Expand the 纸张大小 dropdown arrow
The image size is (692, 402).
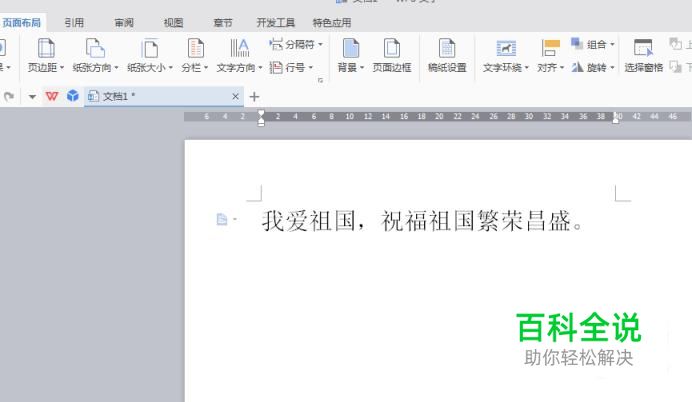pyautogui.click(x=170, y=68)
